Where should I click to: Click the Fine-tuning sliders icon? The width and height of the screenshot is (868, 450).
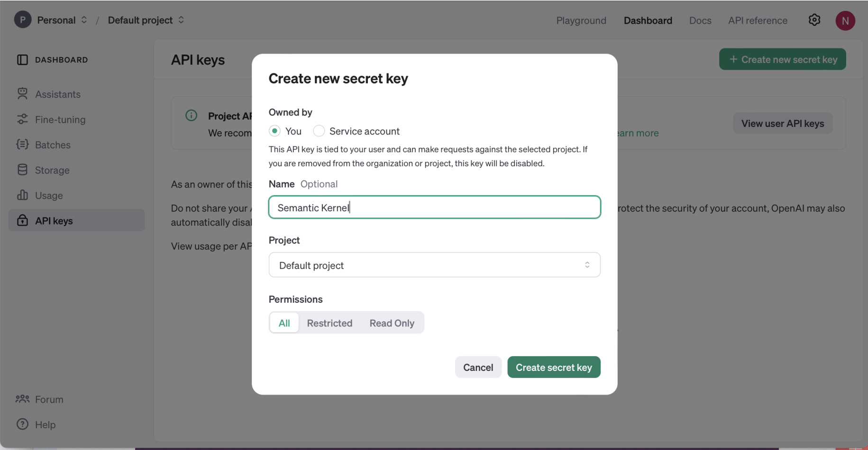point(22,119)
